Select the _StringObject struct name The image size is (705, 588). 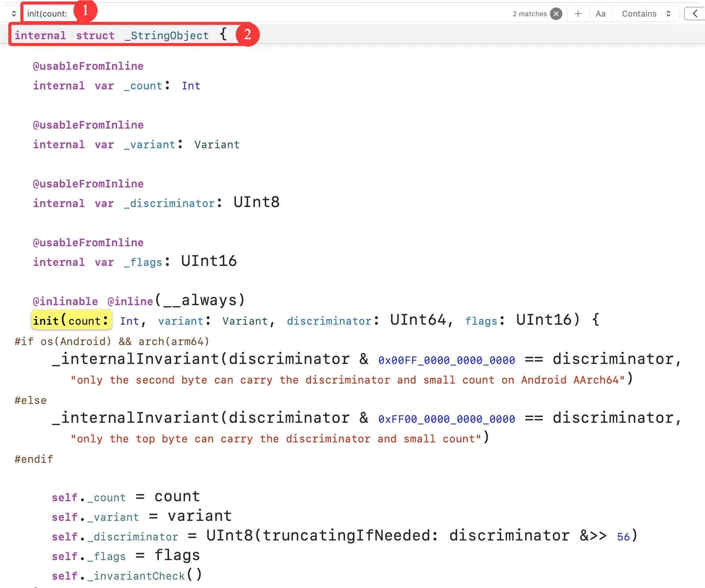click(167, 36)
